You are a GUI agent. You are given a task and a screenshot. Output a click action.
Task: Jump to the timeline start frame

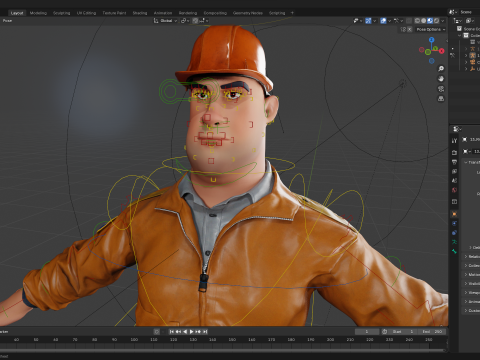click(x=172, y=332)
